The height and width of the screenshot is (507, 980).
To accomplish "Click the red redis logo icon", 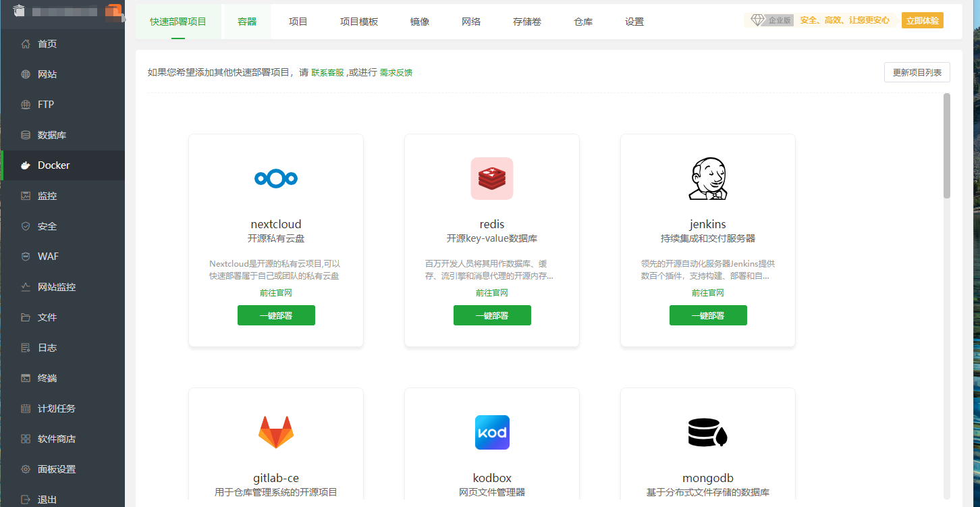I will pos(492,178).
